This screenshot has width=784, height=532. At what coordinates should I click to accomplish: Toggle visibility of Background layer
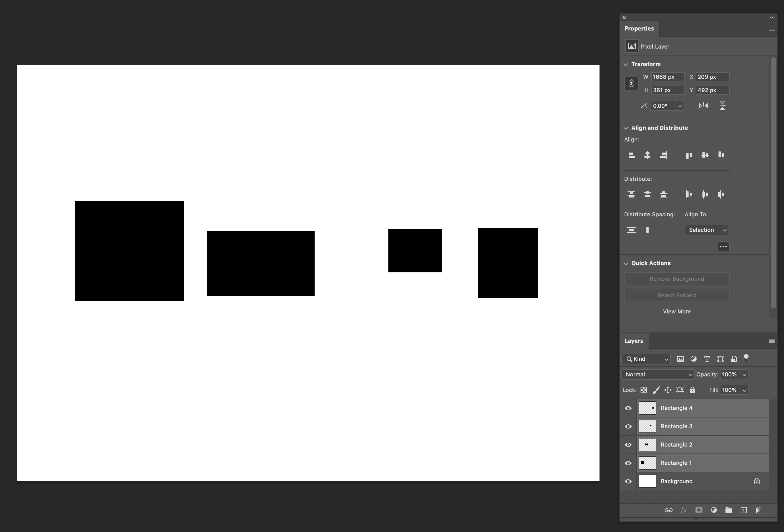(x=628, y=482)
